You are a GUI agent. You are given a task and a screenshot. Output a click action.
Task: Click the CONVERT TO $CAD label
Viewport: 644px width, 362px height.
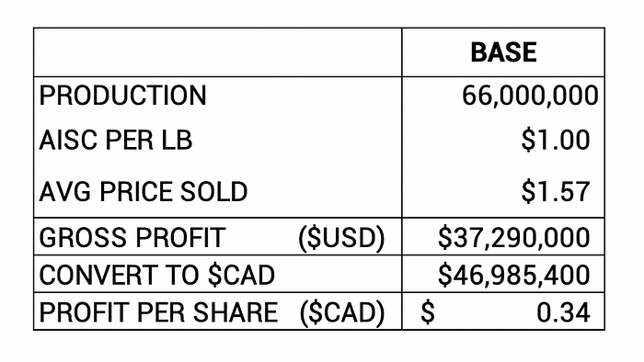[x=157, y=275]
